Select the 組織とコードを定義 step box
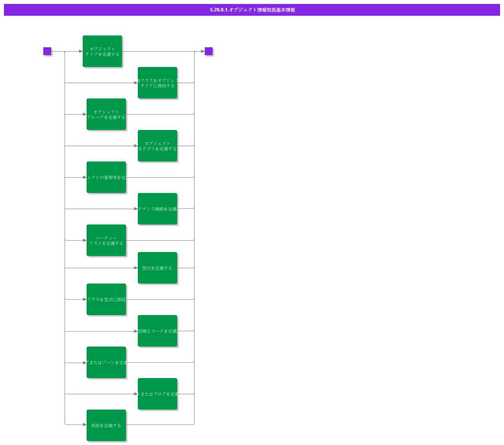504x445 pixels. pos(157,331)
